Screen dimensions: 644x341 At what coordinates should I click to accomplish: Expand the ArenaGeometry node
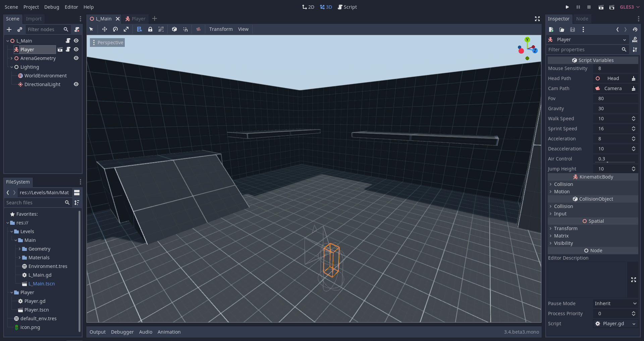tap(11, 58)
